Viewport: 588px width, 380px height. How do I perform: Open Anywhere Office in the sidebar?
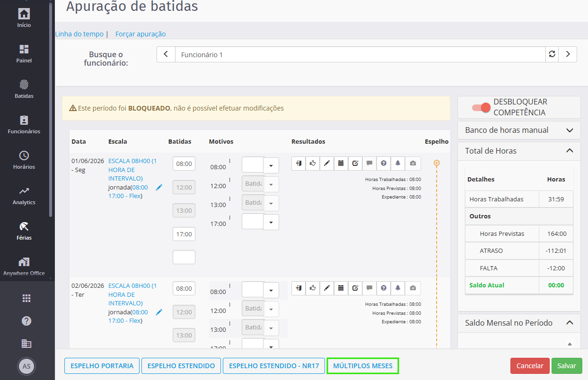(x=24, y=266)
